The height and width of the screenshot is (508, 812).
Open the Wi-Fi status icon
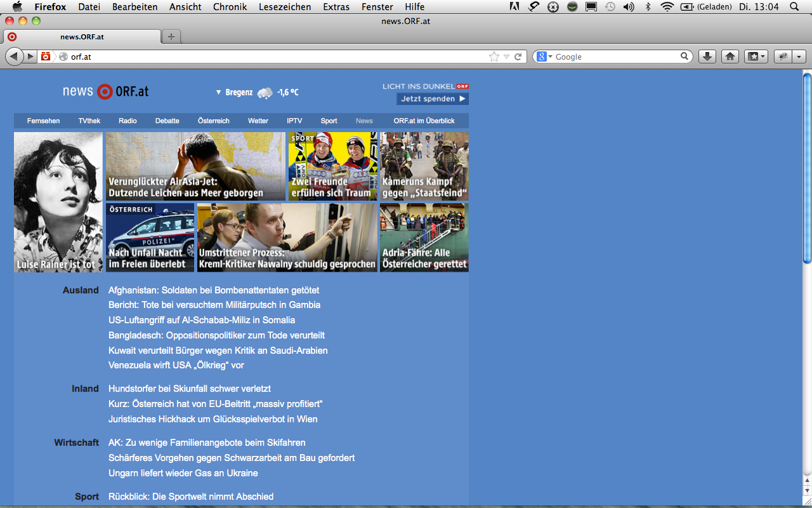[667, 6]
